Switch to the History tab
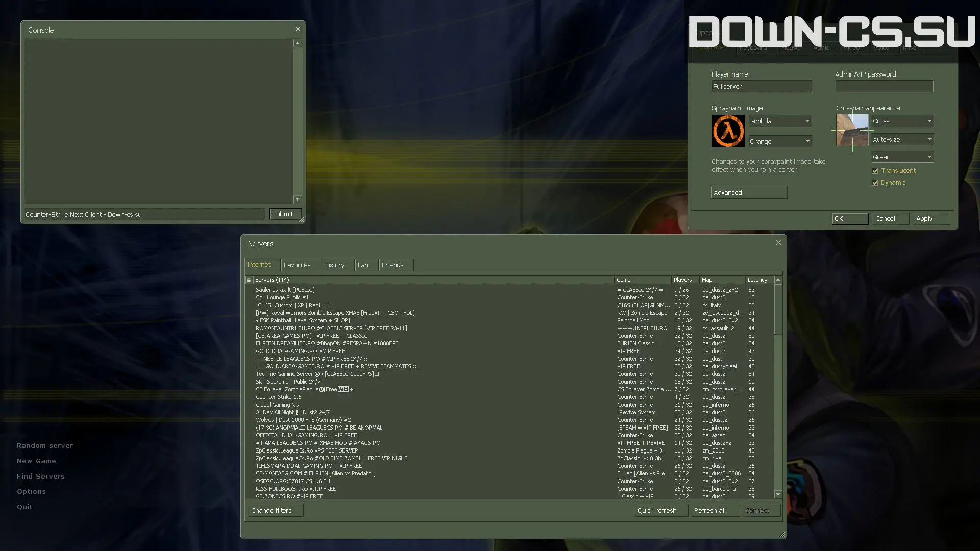This screenshot has height=551, width=980. pos(338,265)
